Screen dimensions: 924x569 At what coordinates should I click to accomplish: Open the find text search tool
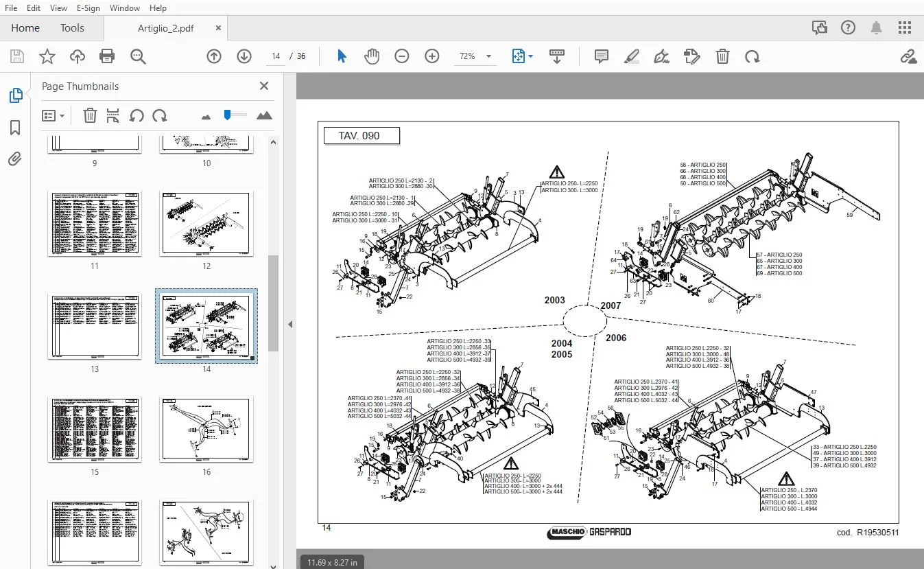click(138, 56)
